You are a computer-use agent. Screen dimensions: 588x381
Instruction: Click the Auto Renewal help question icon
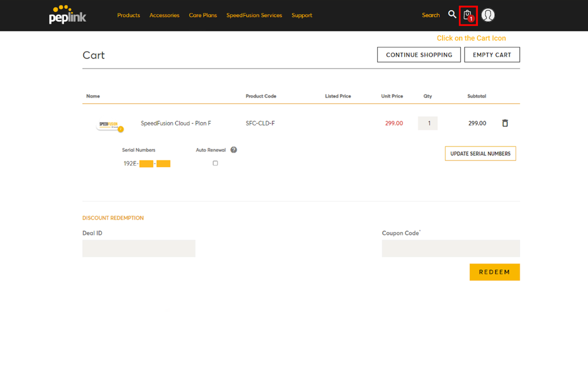tap(234, 150)
